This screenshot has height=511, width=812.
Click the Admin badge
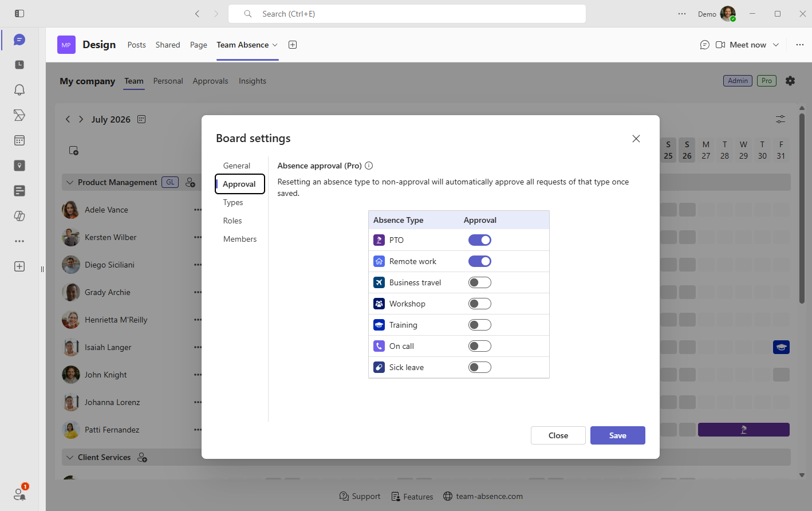(x=738, y=81)
